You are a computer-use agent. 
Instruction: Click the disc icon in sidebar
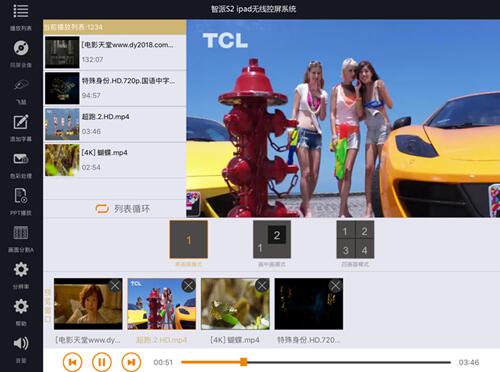[21, 48]
